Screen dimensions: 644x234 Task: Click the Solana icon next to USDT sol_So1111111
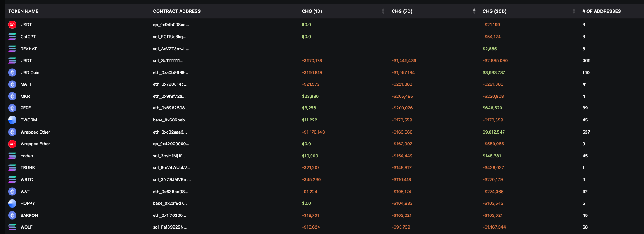point(12,60)
